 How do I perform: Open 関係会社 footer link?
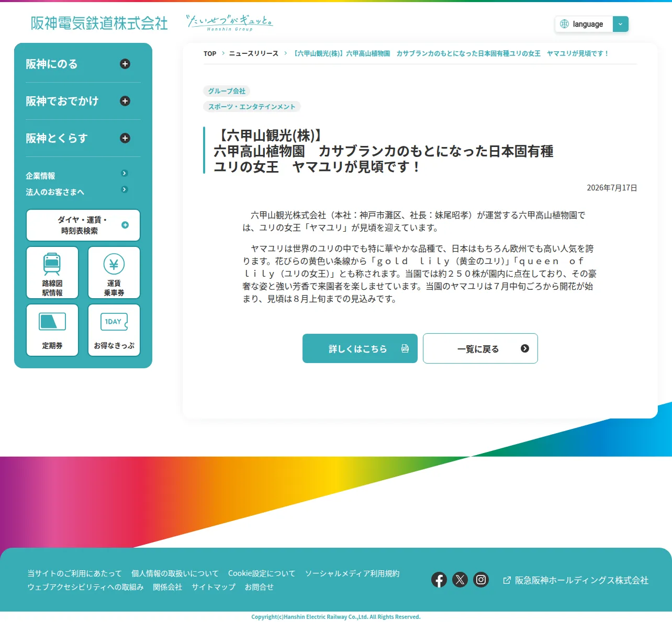click(167, 587)
